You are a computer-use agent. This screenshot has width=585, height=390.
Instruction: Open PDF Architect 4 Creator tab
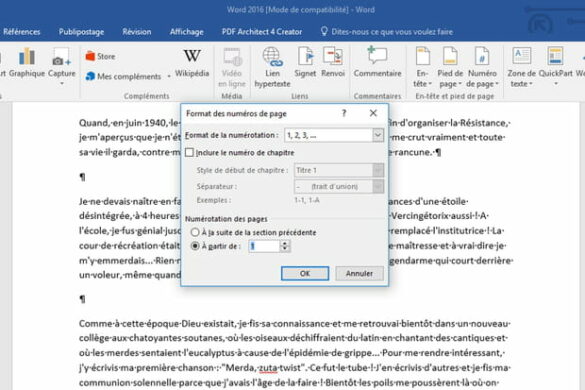coord(262,32)
